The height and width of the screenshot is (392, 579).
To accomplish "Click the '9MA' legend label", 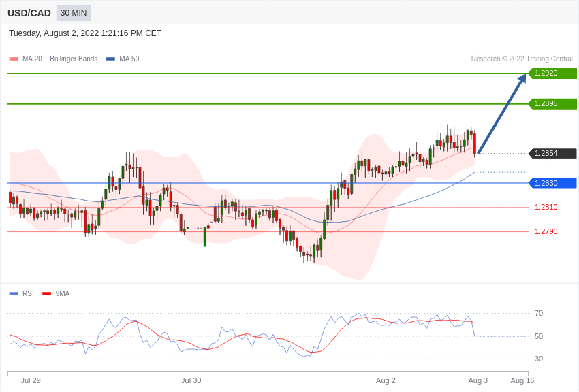I will (x=63, y=293).
